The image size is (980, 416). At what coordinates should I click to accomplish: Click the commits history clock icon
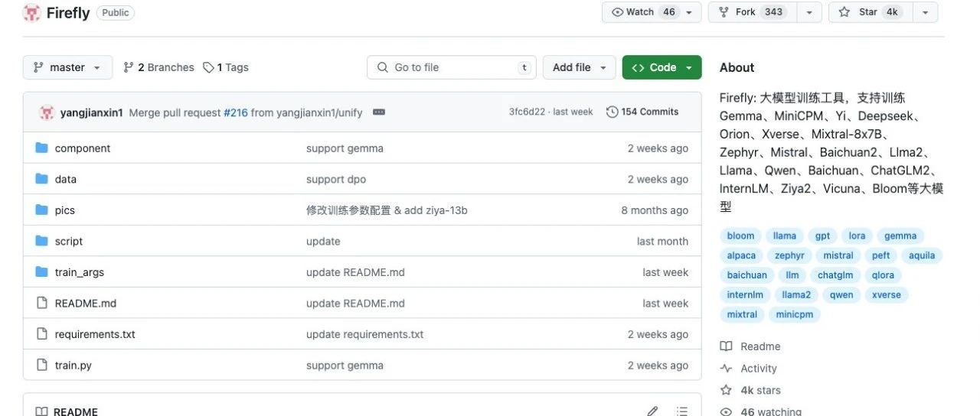pos(612,112)
